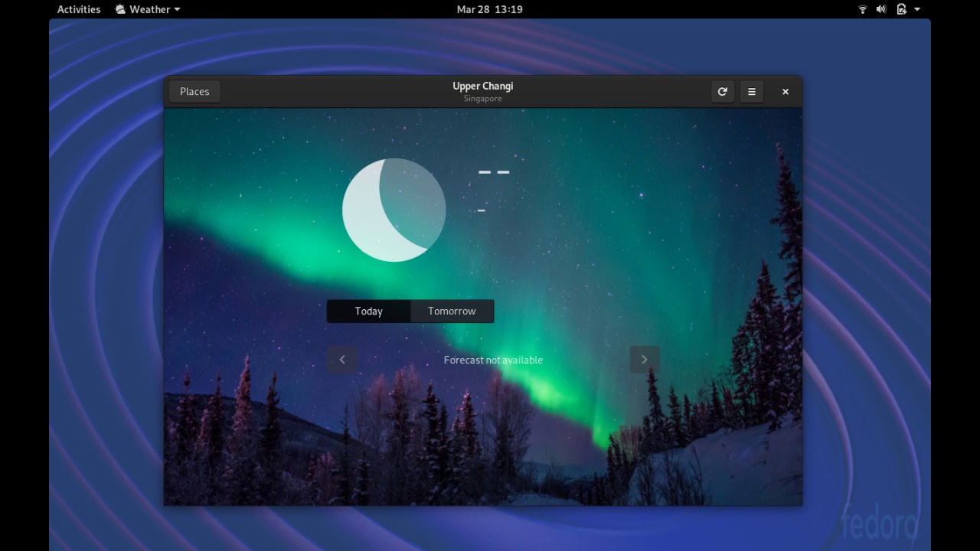
Task: Click the Wi-Fi status icon
Action: point(863,9)
